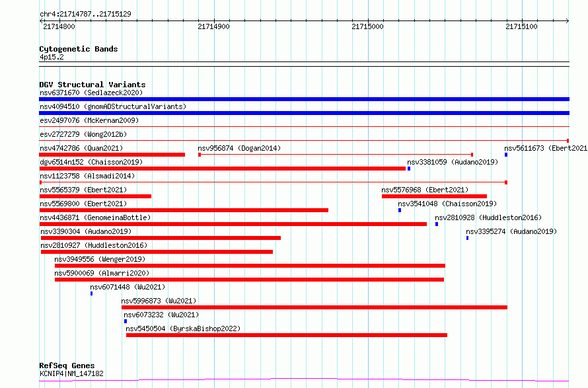
Task: Open the nsv5996873 (Wu2021) label
Action: [x=159, y=301]
